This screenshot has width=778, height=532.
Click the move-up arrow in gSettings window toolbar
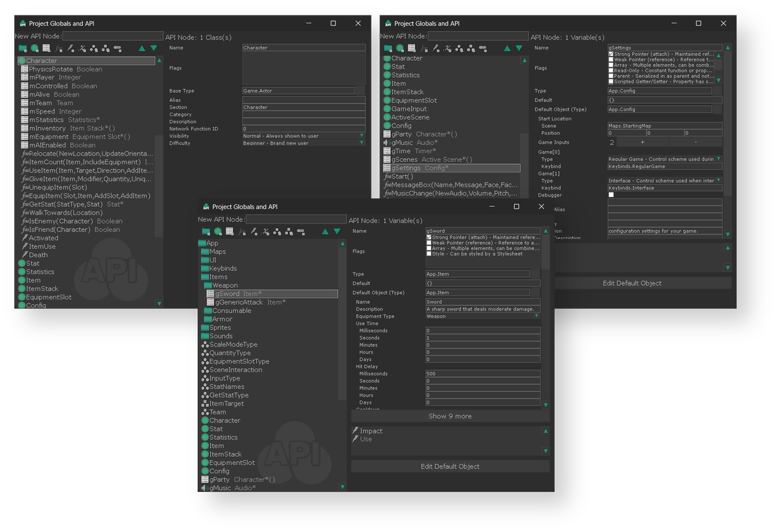tap(507, 49)
